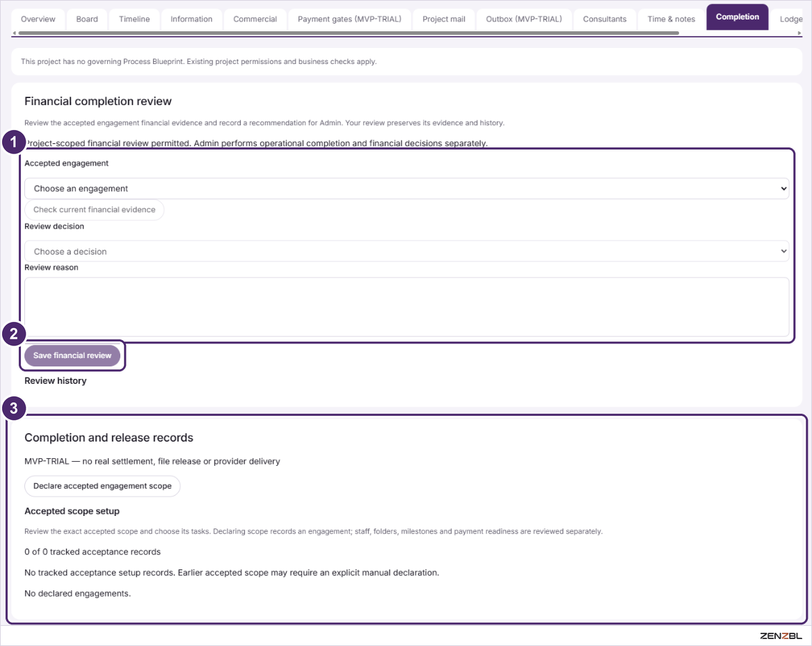
Task: Click 'Project-scoped financial review permitted' line
Action: point(256,143)
